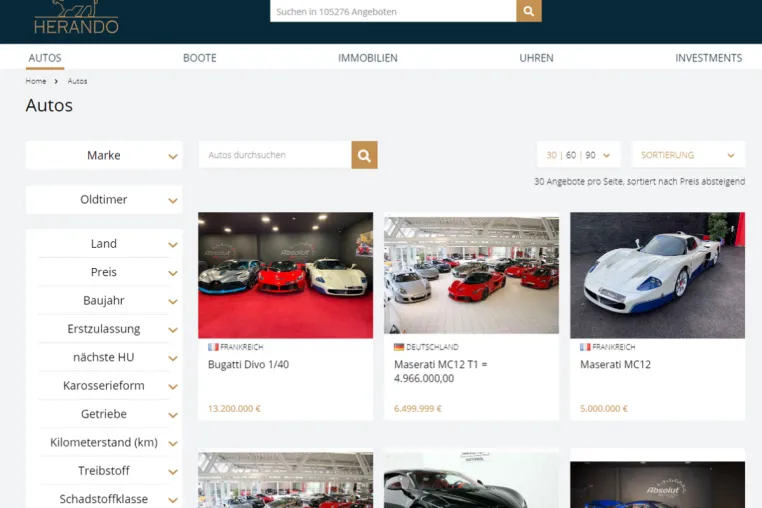
Task: Expand the Treibstoff filter
Action: coord(104,471)
